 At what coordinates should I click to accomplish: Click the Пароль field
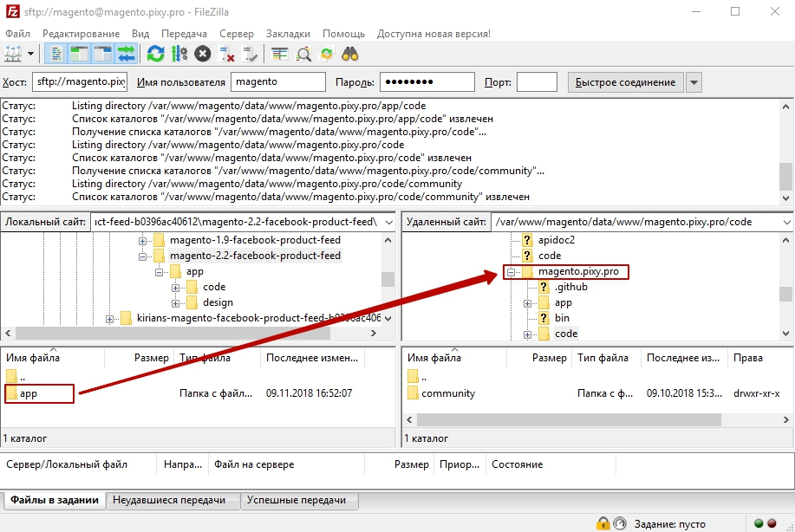tap(427, 82)
